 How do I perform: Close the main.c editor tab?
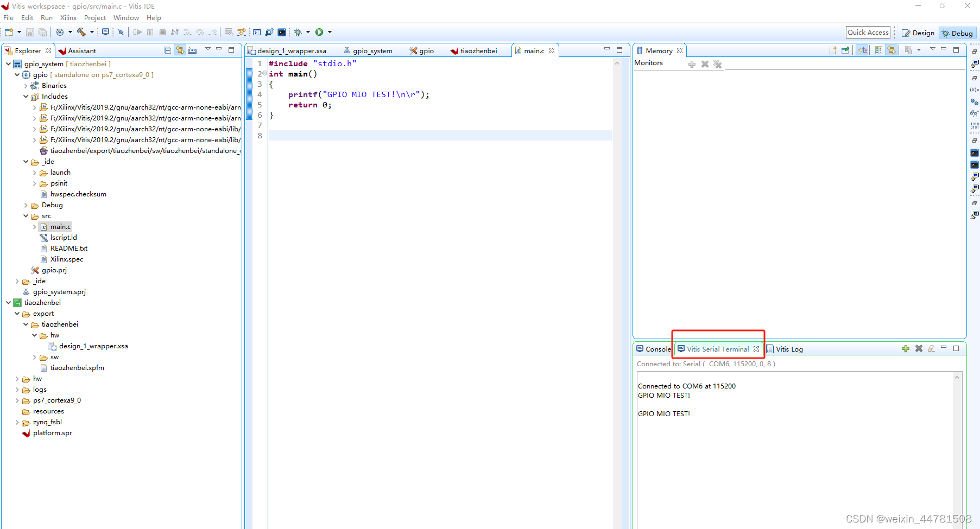click(552, 50)
